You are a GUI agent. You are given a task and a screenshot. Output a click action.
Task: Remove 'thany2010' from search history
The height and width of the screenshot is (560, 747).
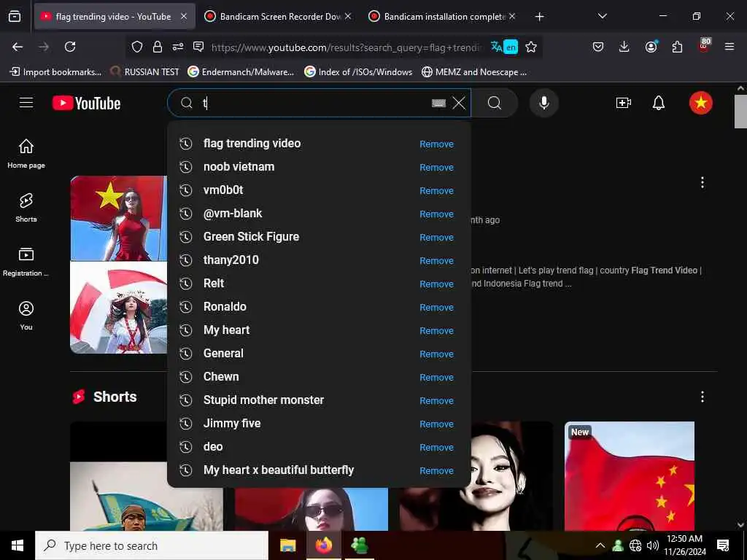point(436,260)
